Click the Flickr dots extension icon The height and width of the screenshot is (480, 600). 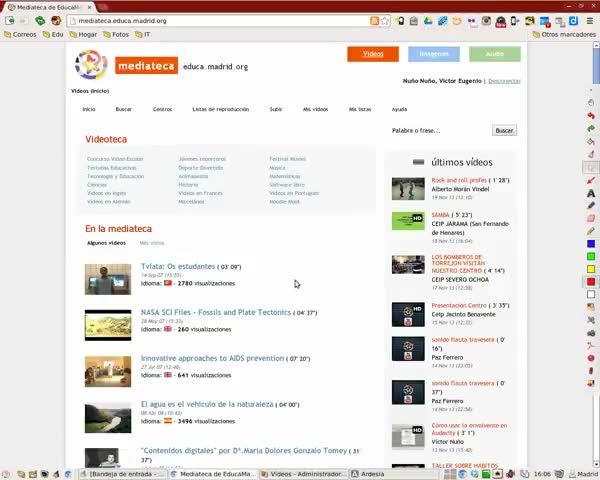471,21
